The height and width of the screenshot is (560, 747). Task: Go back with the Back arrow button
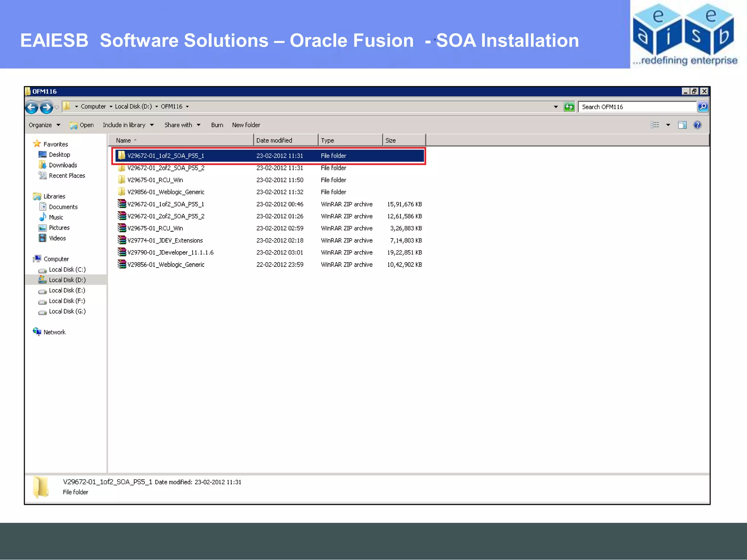click(32, 107)
